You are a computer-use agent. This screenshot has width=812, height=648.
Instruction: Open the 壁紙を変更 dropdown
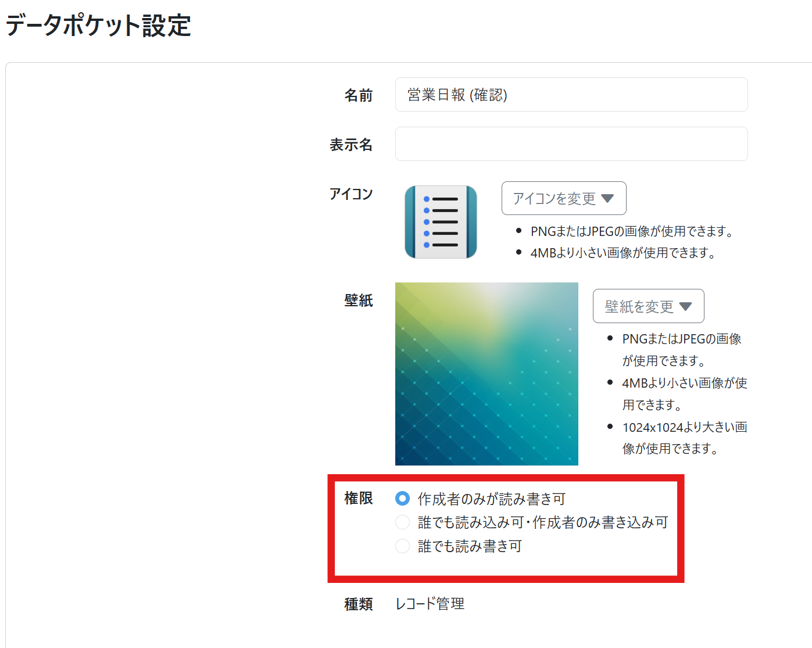(648, 306)
